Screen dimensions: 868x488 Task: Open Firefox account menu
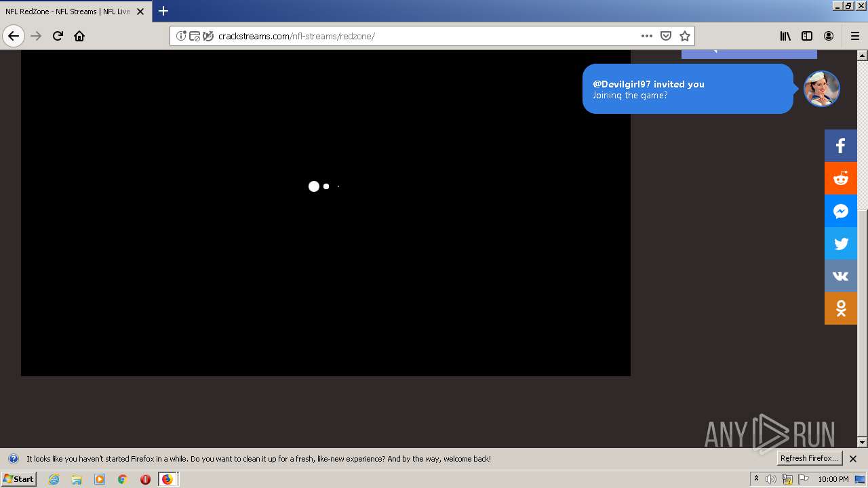829,36
